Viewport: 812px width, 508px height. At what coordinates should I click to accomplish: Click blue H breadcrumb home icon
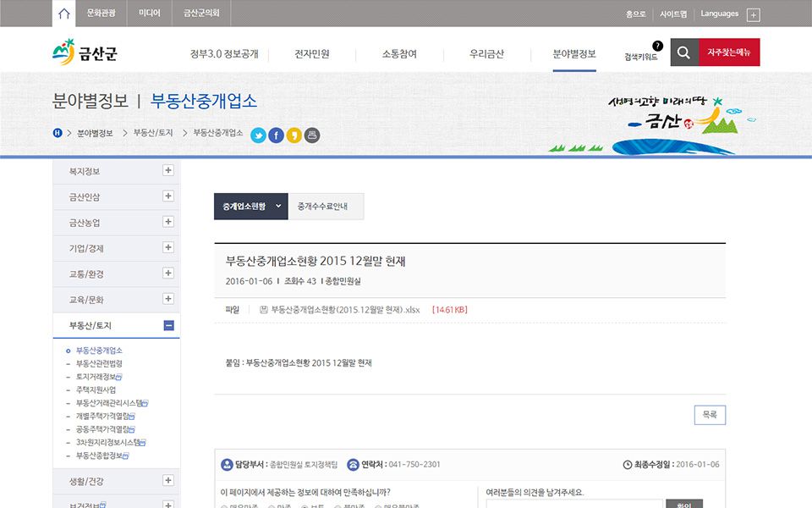click(x=58, y=133)
